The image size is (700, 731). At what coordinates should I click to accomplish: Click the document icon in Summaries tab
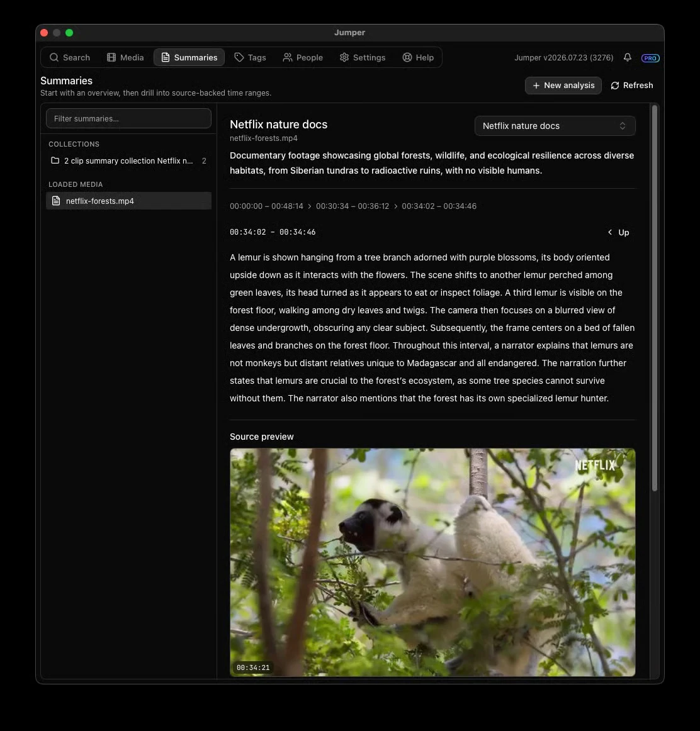coord(165,57)
